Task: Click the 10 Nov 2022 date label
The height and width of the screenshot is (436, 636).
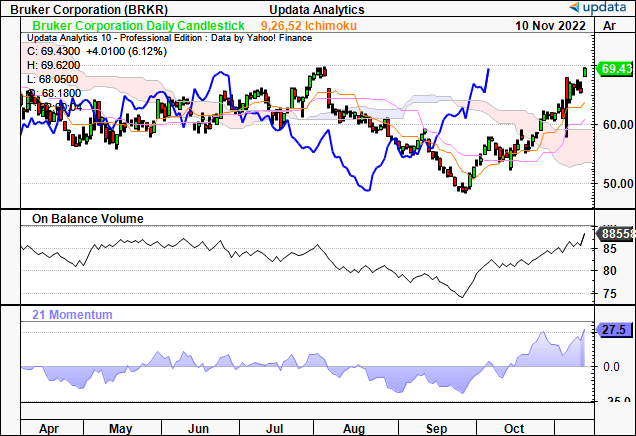Action: (550, 26)
